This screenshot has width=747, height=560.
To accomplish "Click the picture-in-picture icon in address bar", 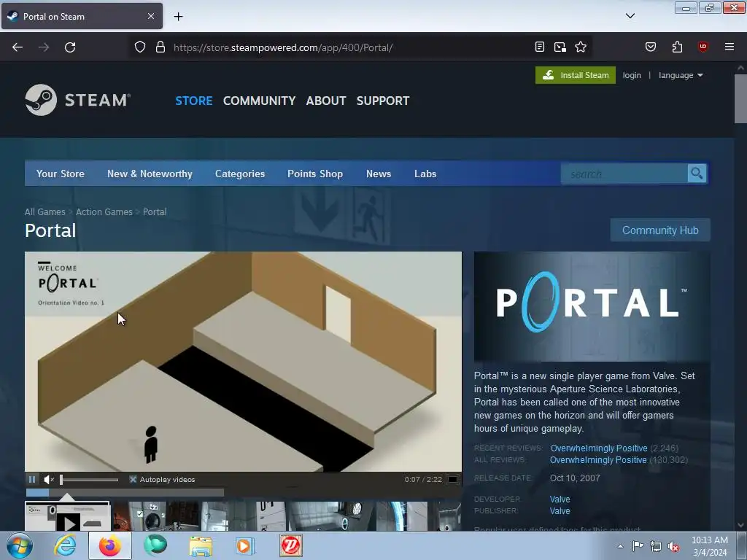I will pos(560,47).
